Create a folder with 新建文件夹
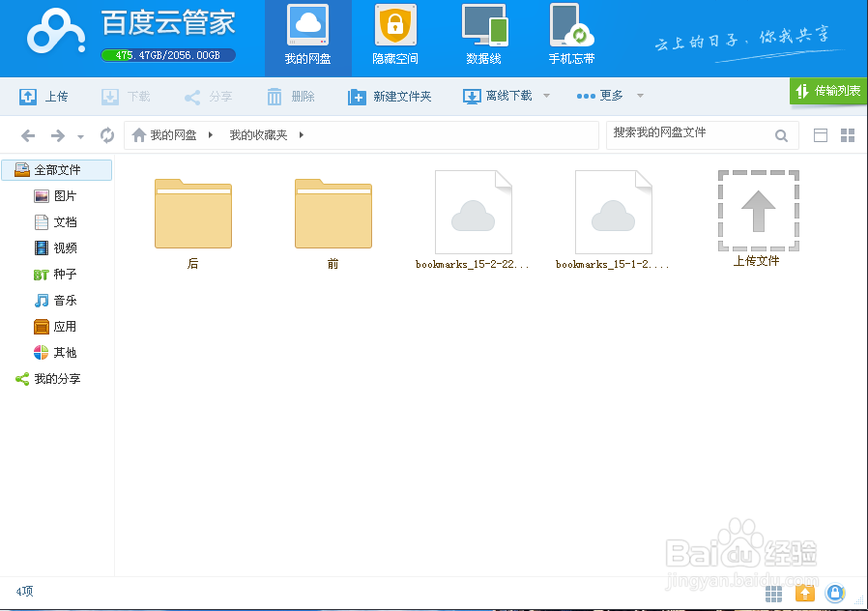 (x=390, y=97)
